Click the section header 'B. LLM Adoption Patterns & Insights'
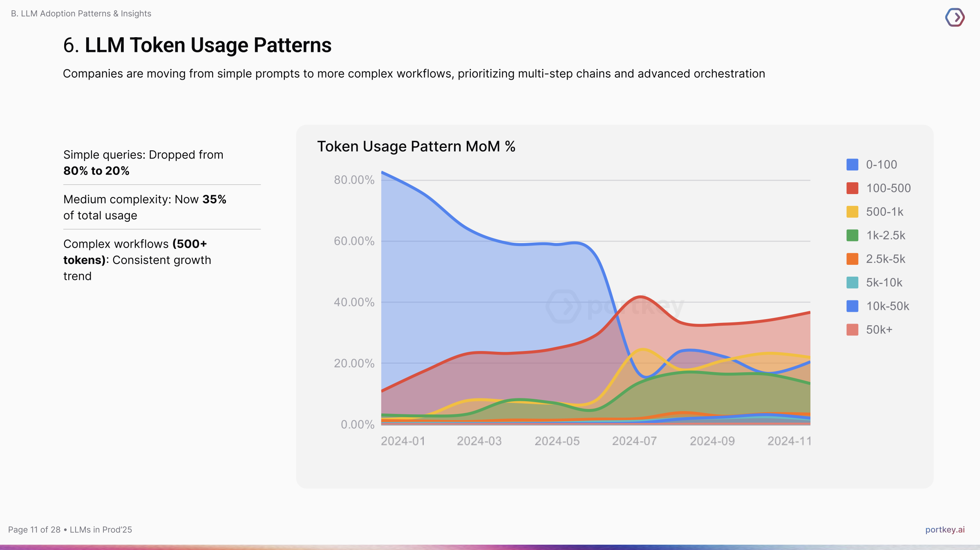Viewport: 980px width, 550px height. [81, 13]
